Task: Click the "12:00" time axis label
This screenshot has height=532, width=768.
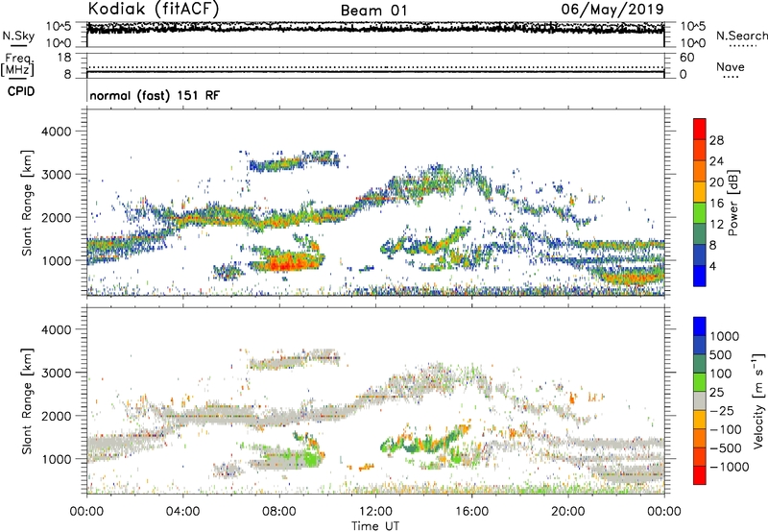Action: [375, 512]
